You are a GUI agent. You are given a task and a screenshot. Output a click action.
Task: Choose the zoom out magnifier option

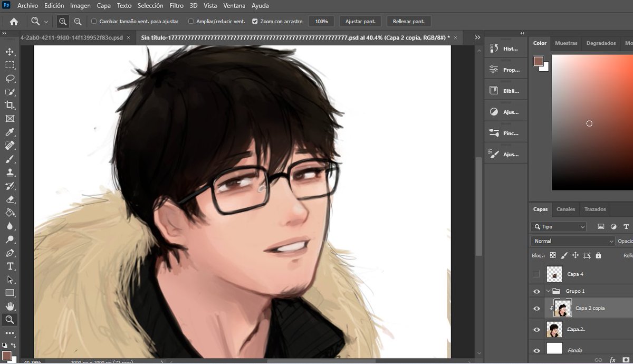tap(78, 22)
